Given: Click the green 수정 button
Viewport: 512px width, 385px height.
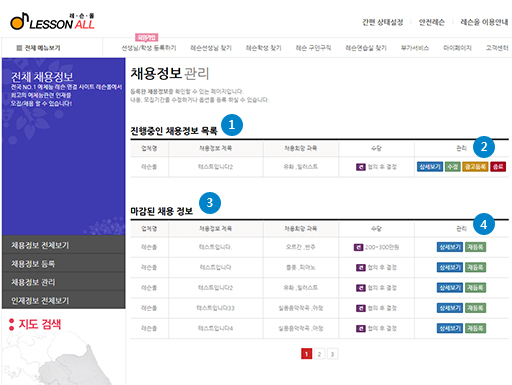Looking at the screenshot, I should coord(453,167).
